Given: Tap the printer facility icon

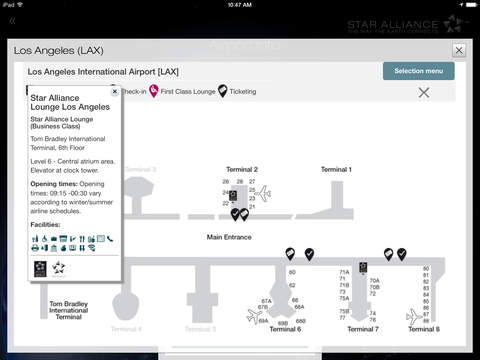Looking at the screenshot, I should pos(35,248).
